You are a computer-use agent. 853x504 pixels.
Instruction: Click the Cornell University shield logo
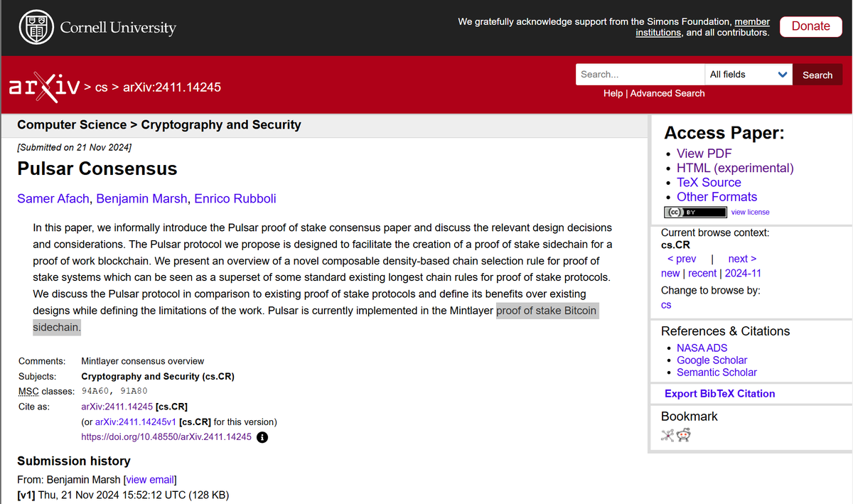36,28
